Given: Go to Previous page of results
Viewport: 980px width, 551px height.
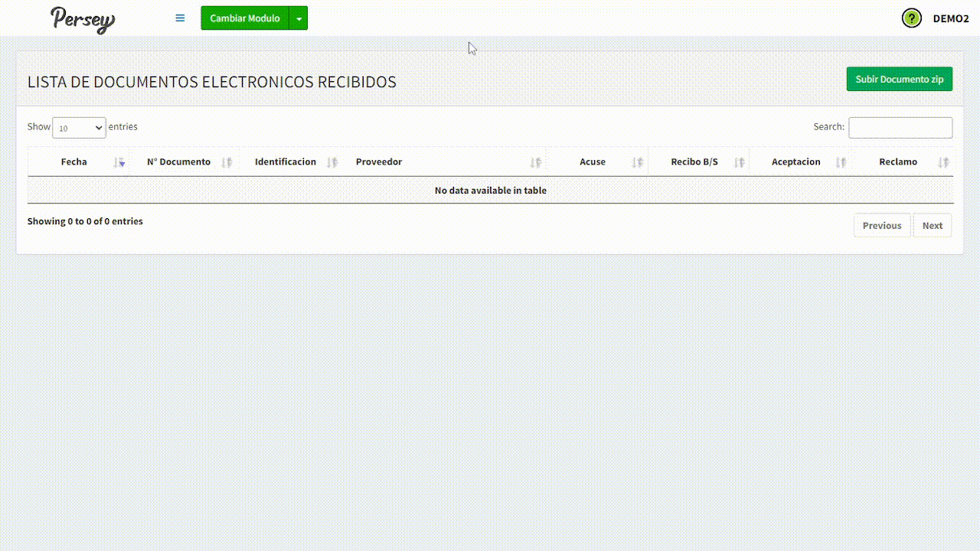Looking at the screenshot, I should click(x=881, y=226).
